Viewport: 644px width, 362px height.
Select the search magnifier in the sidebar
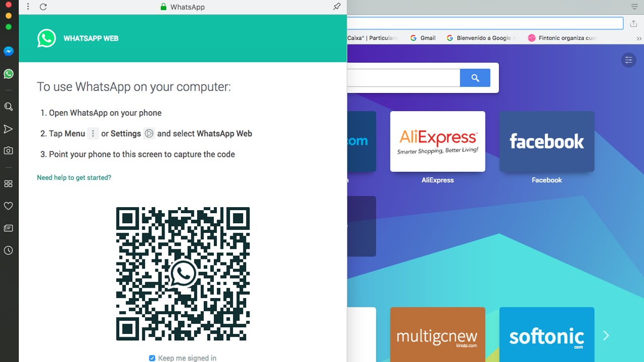pos(8,107)
